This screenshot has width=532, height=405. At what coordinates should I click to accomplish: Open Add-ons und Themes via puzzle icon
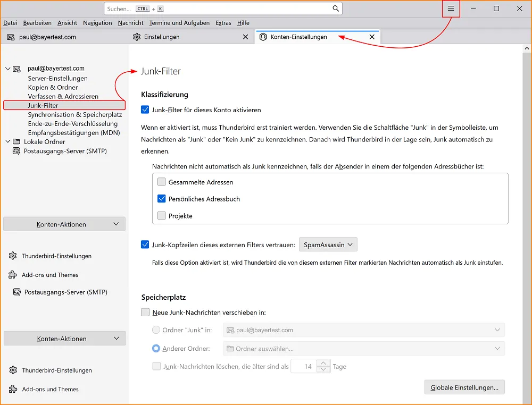tap(12, 275)
